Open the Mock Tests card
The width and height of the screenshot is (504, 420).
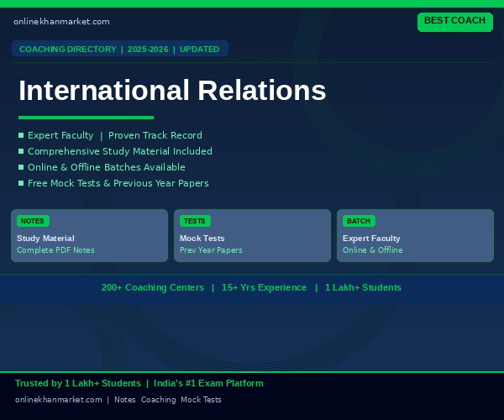[252, 235]
